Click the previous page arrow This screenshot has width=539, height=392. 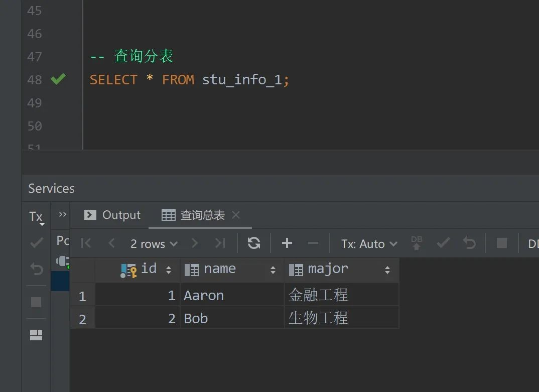pos(111,243)
